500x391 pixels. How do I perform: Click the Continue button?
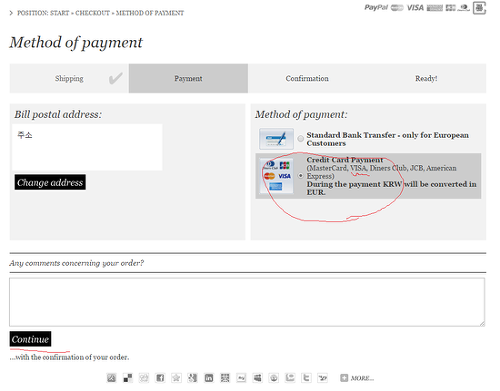pos(30,339)
